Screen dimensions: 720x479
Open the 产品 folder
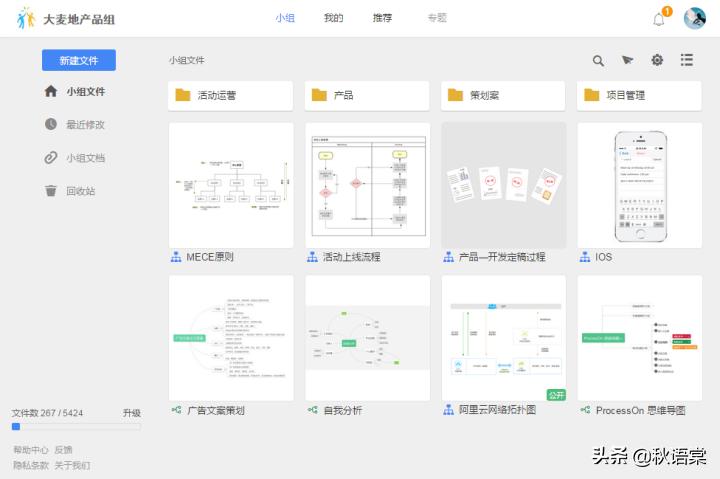tap(367, 96)
